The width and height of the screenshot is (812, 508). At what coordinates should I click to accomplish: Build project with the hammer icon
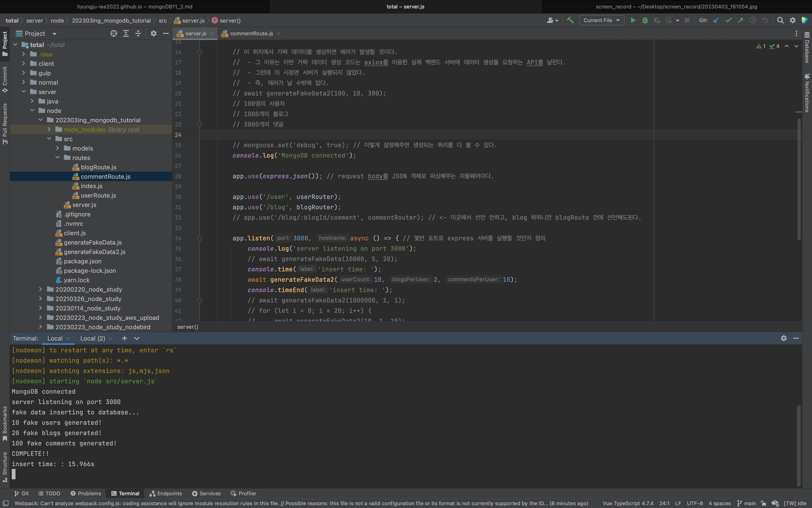pos(570,20)
